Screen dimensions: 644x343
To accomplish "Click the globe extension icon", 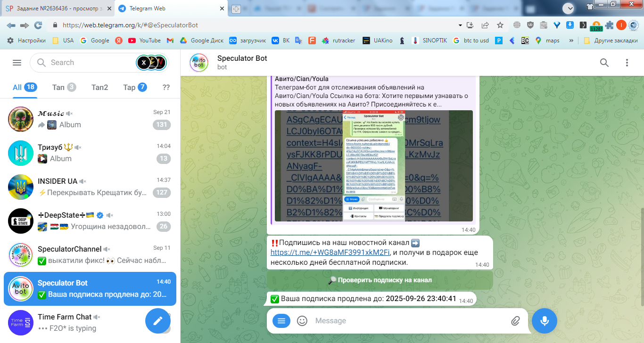I will [x=517, y=25].
